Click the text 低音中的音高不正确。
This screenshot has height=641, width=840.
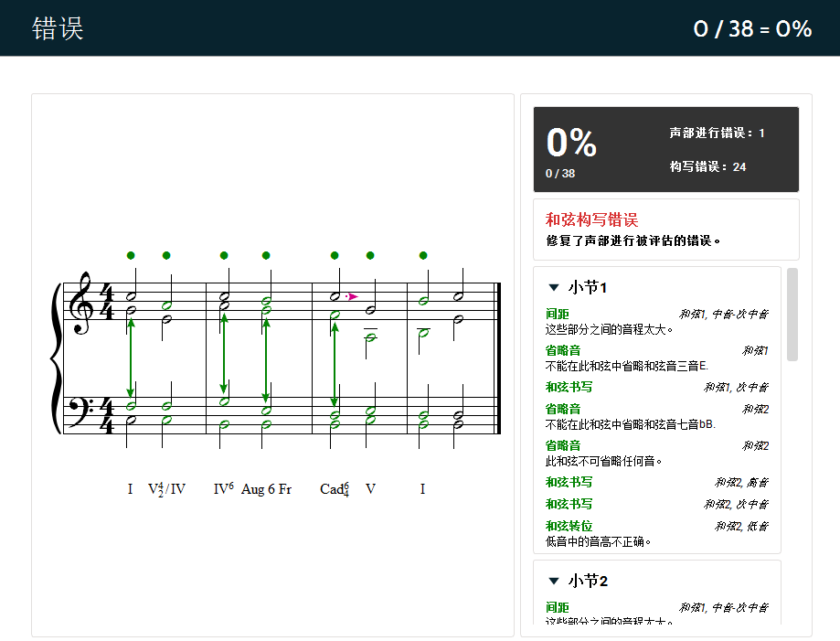coord(599,542)
